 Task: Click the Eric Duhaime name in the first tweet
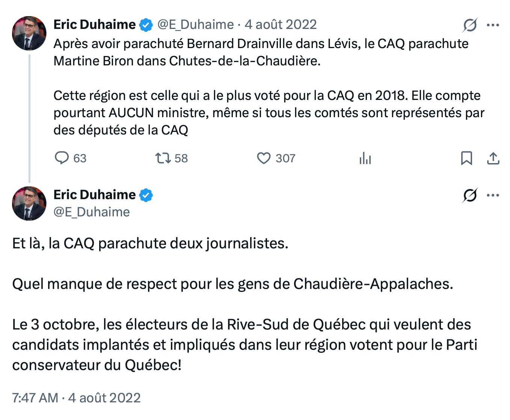tap(94, 25)
